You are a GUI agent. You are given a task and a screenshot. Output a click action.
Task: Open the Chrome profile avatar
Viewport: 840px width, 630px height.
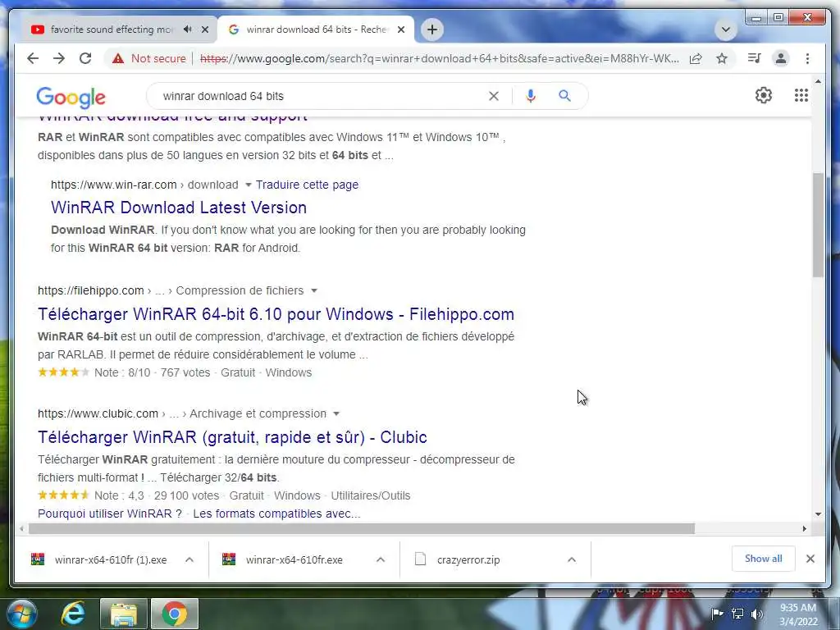coord(781,58)
